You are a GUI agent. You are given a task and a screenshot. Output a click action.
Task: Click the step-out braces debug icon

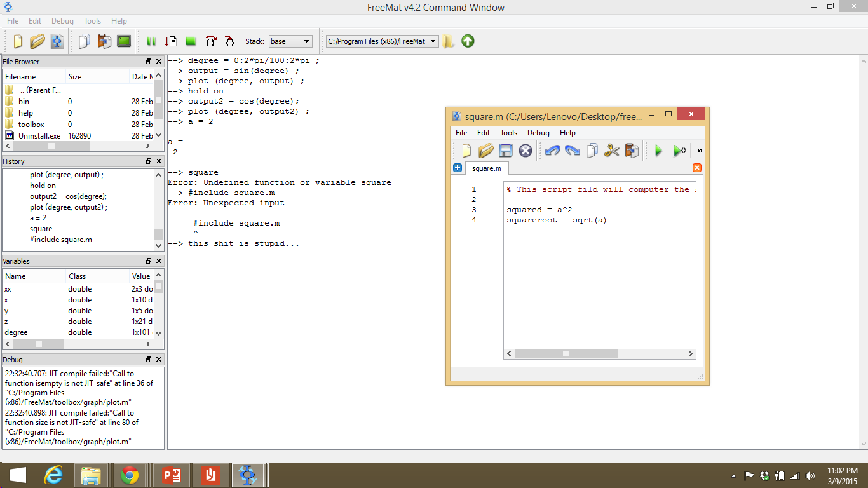point(229,41)
